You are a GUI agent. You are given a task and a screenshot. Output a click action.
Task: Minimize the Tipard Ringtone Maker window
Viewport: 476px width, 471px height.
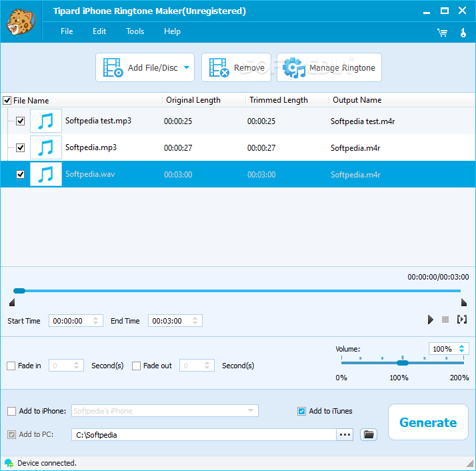coord(427,11)
